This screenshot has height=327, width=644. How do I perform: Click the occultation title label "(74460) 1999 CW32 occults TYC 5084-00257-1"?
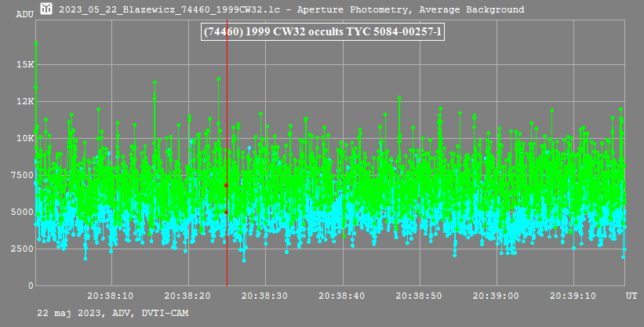(322, 31)
